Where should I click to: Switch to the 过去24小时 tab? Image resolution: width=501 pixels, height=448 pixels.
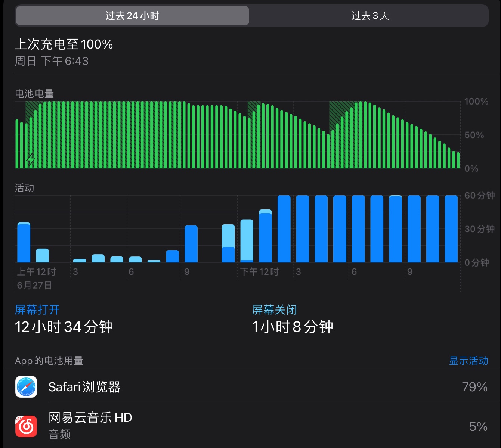click(132, 16)
